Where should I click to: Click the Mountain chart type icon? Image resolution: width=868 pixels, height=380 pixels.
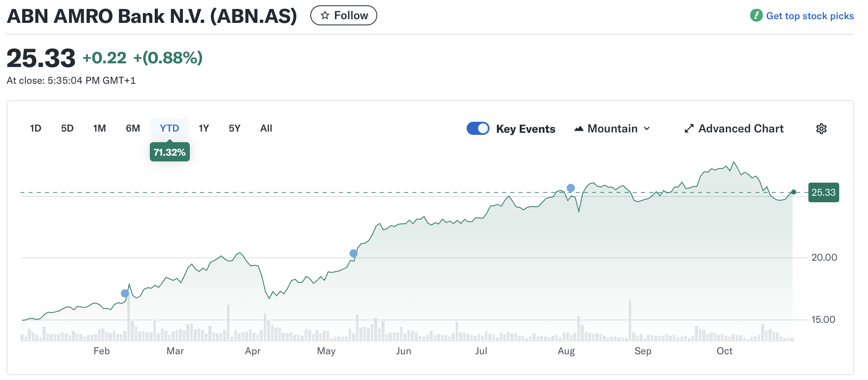coord(579,129)
